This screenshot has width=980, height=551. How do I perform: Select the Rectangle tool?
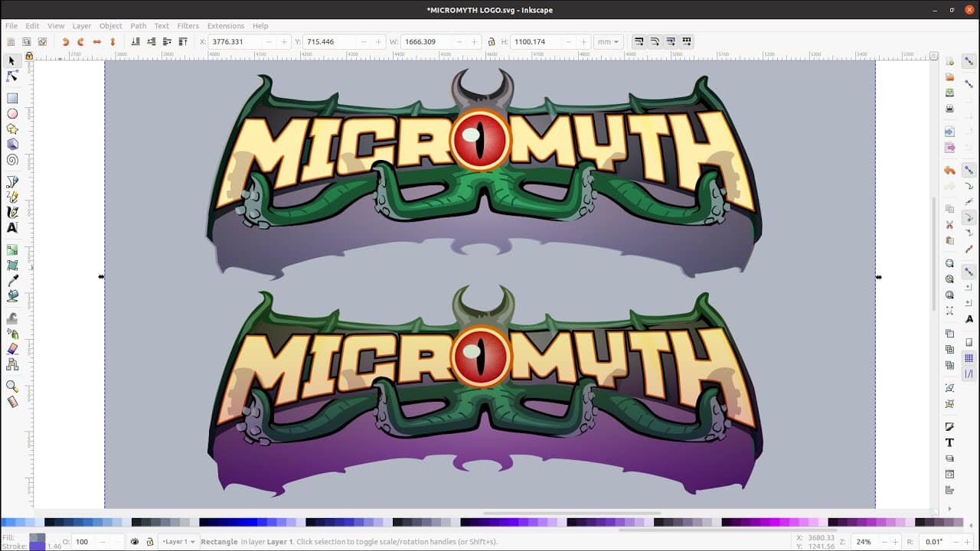click(x=12, y=98)
